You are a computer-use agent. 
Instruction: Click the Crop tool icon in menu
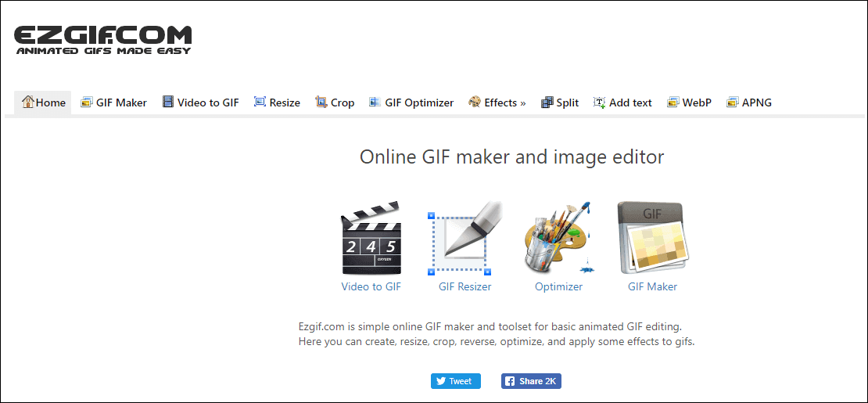pyautogui.click(x=321, y=102)
